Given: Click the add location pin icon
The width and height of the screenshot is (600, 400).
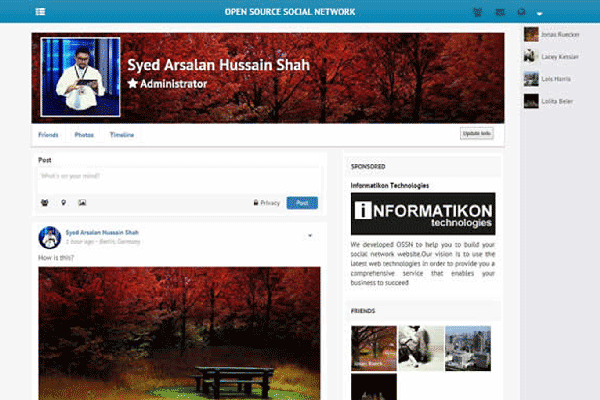Looking at the screenshot, I should [63, 203].
